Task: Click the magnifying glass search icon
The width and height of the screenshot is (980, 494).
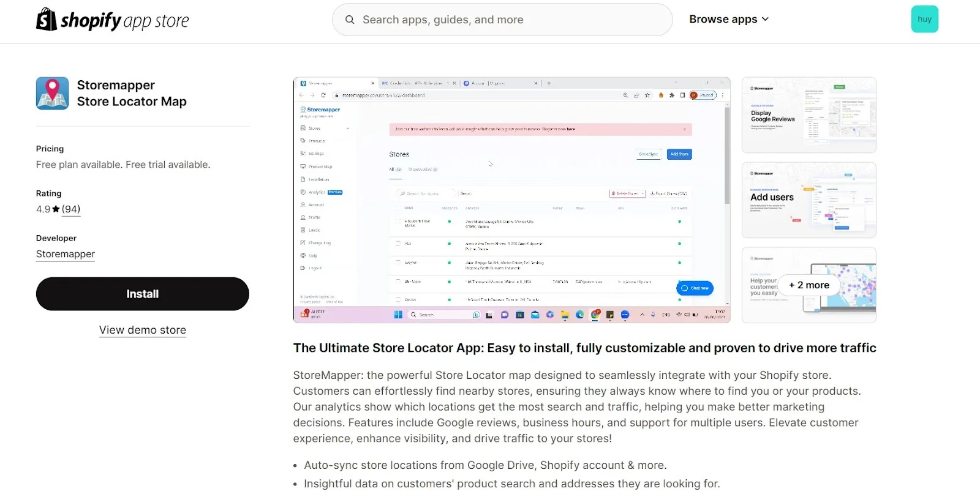Action: (350, 20)
